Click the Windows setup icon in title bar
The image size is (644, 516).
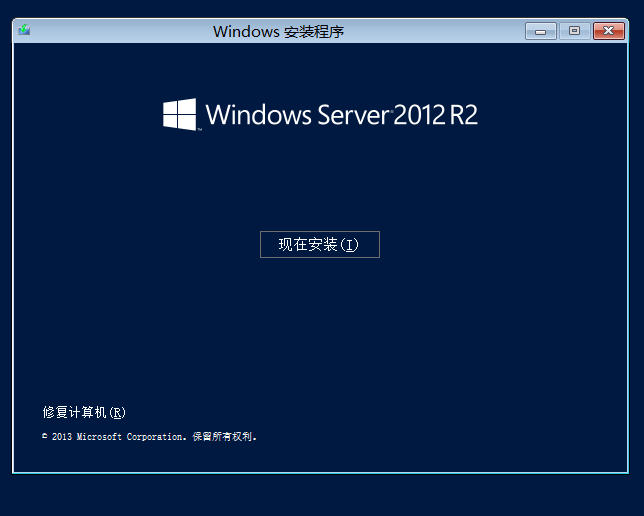24,30
